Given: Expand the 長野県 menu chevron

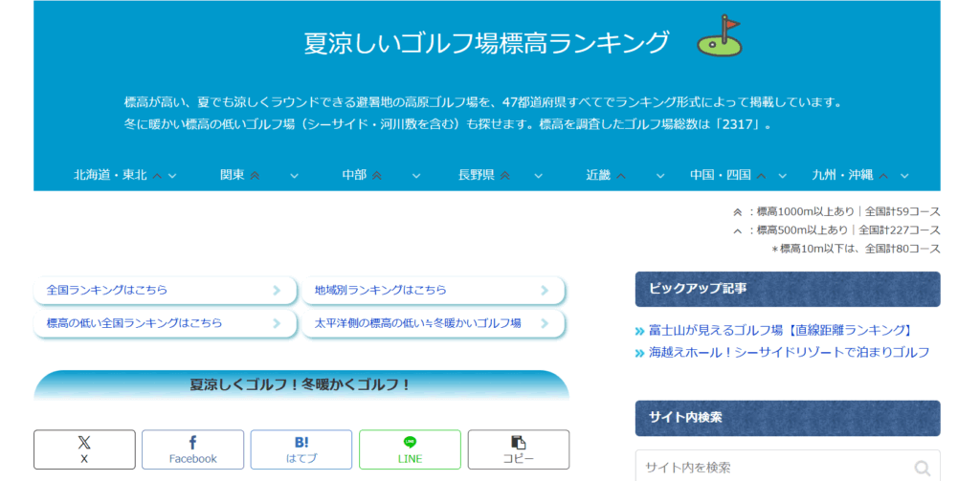Looking at the screenshot, I should [538, 176].
